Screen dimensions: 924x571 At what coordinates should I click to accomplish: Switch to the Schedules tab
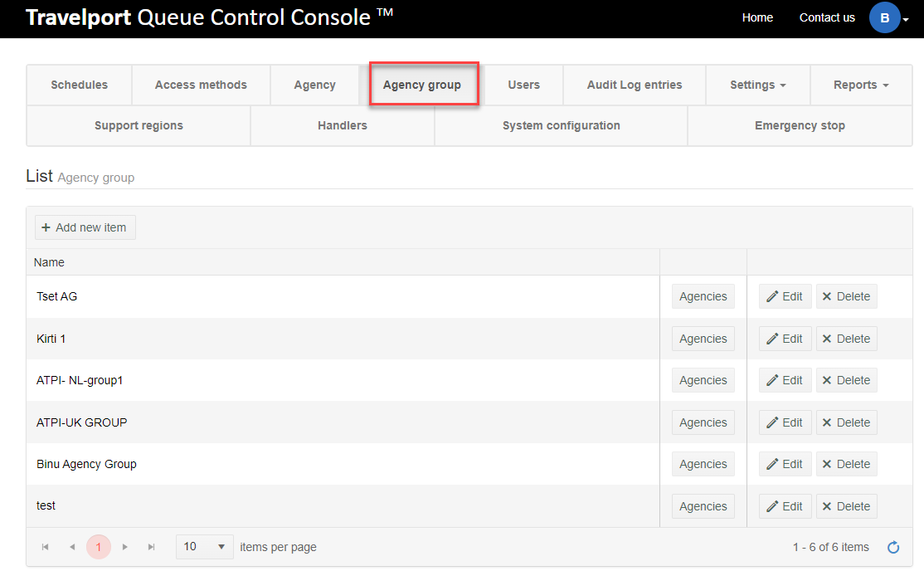pyautogui.click(x=79, y=85)
